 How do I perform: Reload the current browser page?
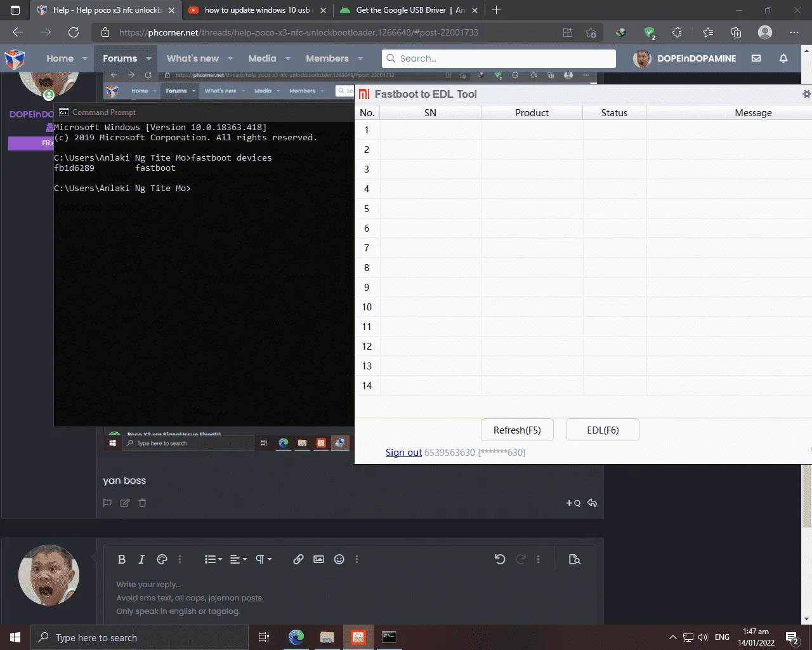[74, 32]
